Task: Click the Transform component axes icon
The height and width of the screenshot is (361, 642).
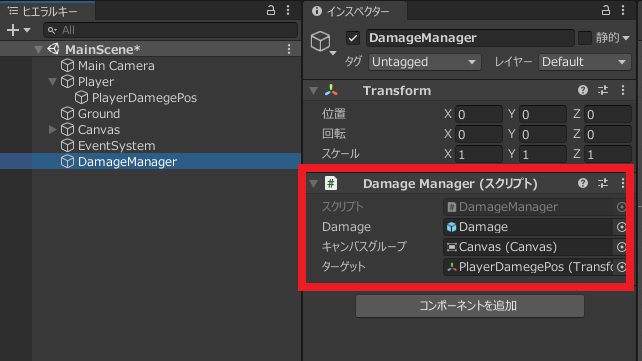Action: click(331, 90)
